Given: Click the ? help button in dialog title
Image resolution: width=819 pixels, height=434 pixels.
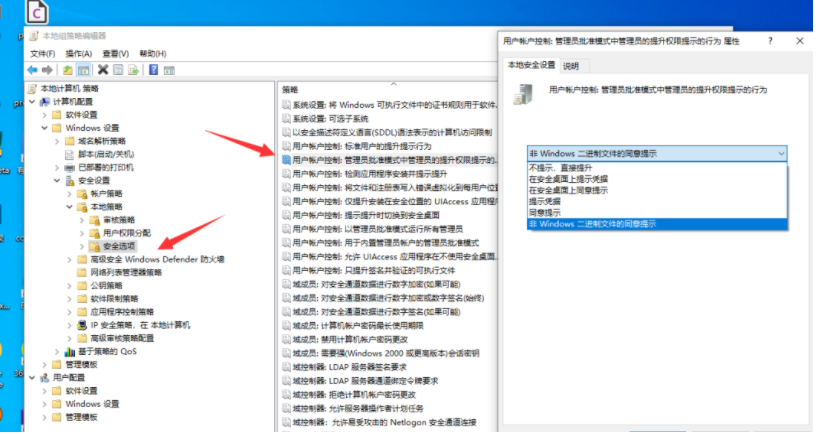Looking at the screenshot, I should point(770,41).
